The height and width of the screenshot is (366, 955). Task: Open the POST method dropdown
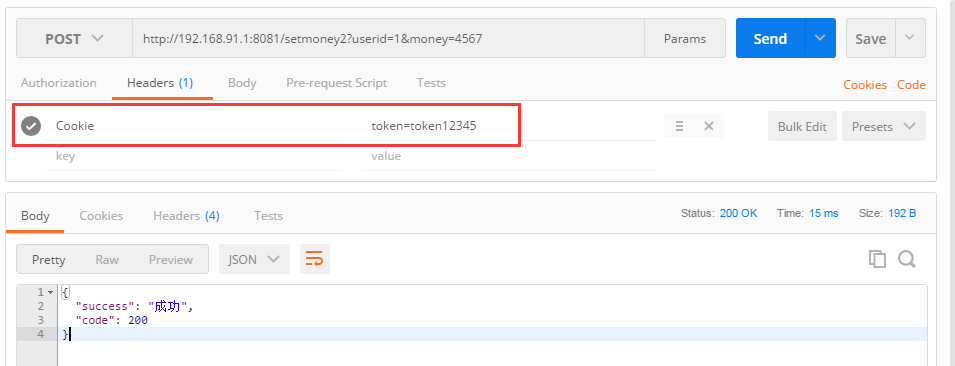click(x=74, y=38)
